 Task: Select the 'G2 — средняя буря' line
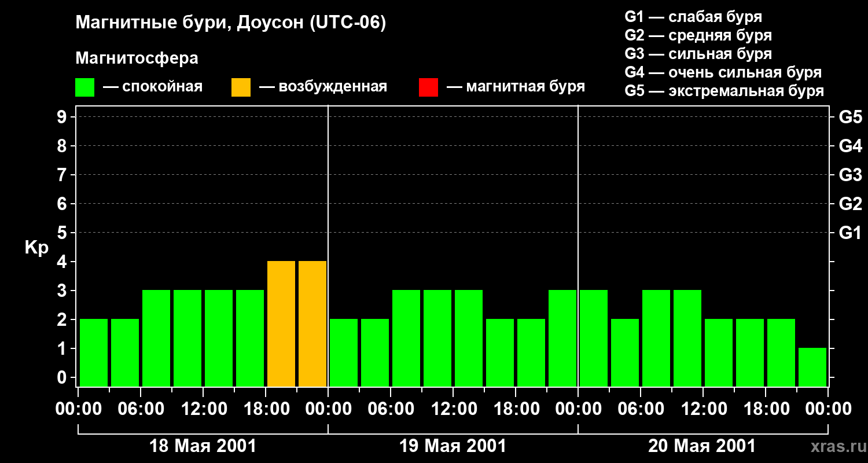(x=698, y=35)
